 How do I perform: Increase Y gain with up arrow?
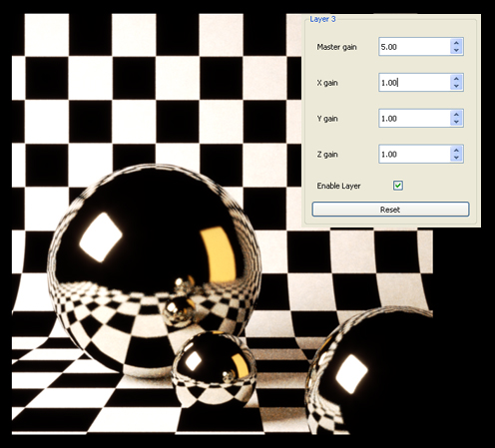(456, 115)
